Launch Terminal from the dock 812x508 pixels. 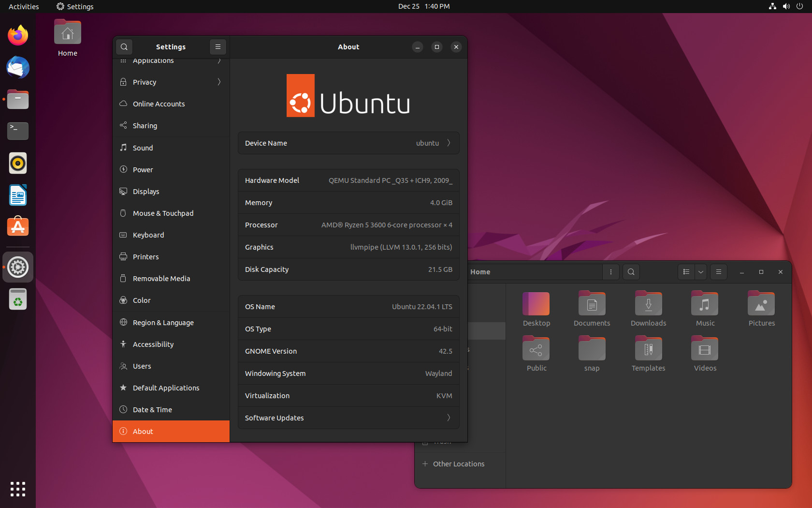pyautogui.click(x=18, y=131)
